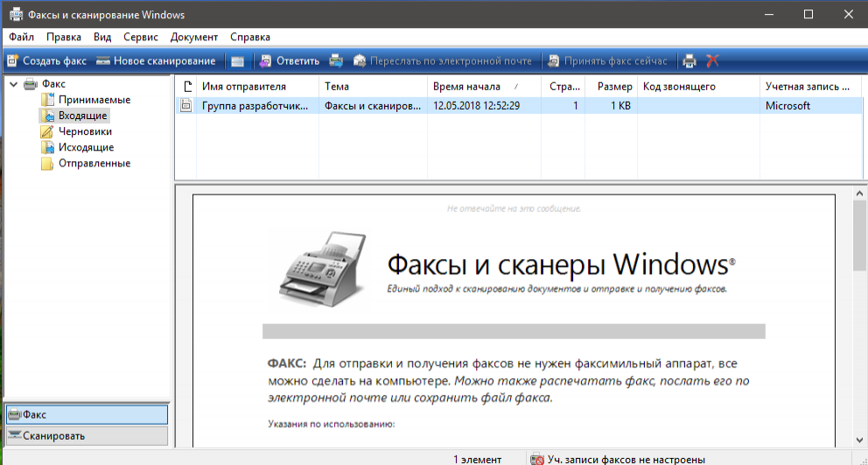Minimize the Факсы и сканирование window
Screen dimensions: 868x465
click(x=768, y=14)
